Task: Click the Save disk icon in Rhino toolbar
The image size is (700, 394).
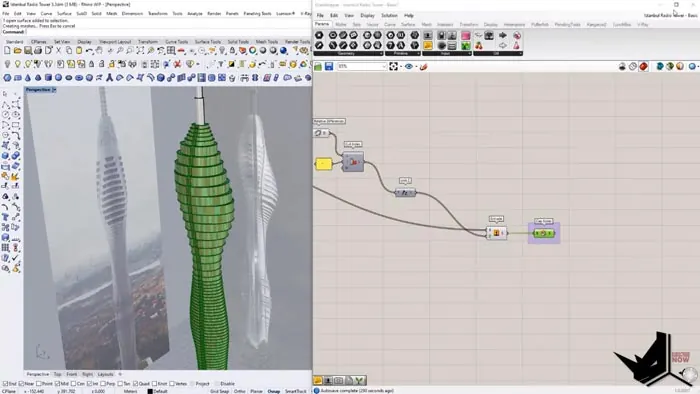Action: pos(28,50)
